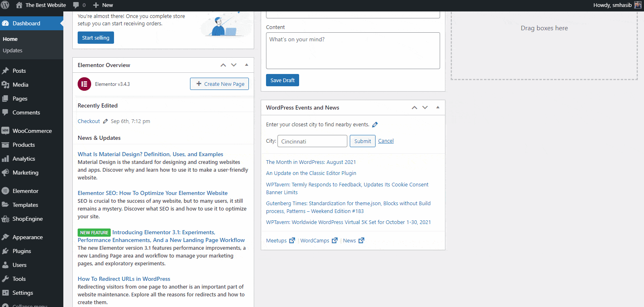Open the WordPress logo menu
This screenshot has height=307, width=644.
pyautogui.click(x=5, y=5)
